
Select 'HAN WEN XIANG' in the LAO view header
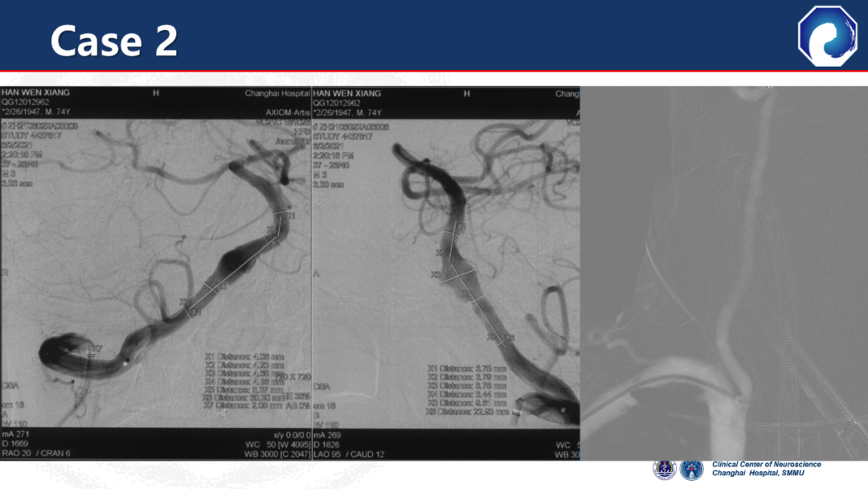coord(347,93)
